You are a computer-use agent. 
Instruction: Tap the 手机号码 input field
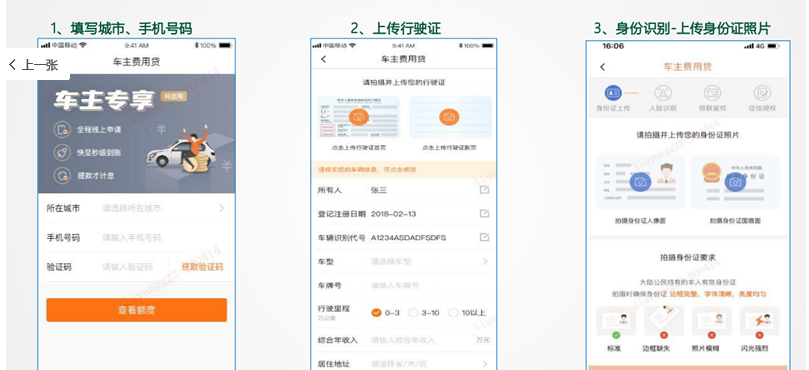point(136,237)
